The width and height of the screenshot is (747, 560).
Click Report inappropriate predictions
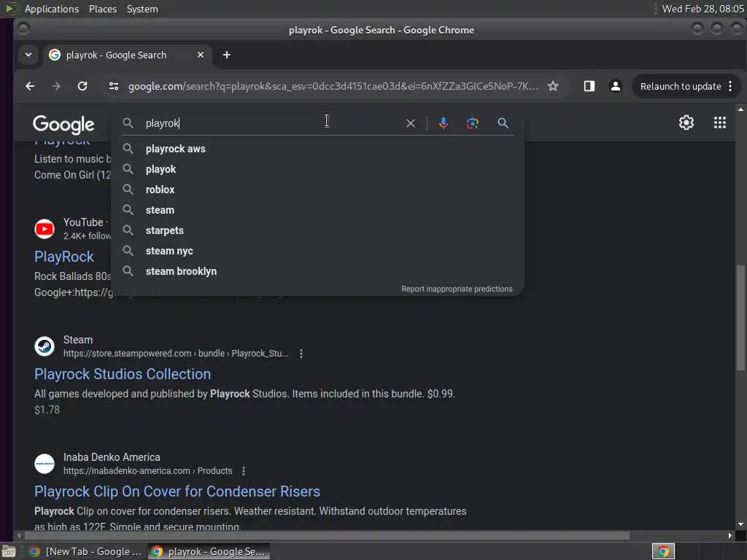(457, 289)
